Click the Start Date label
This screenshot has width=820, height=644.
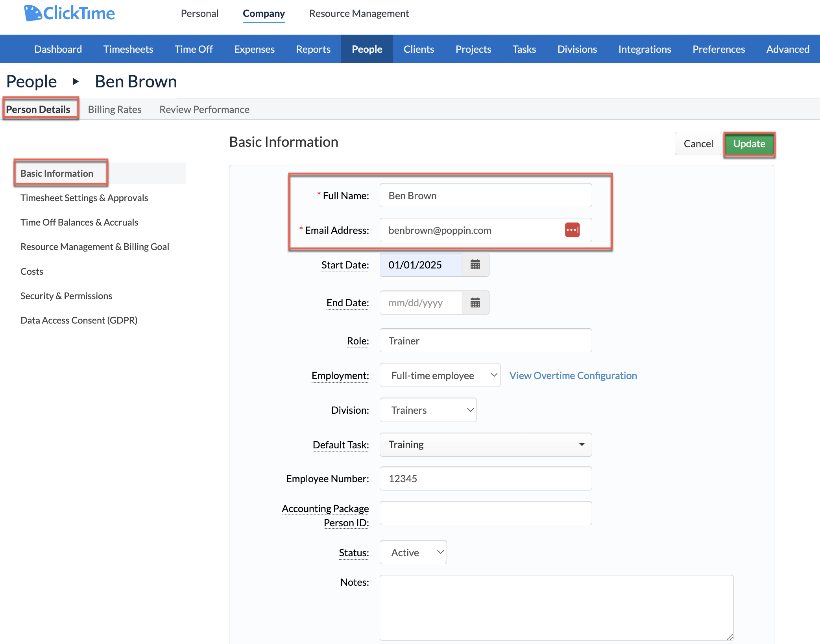(x=345, y=265)
